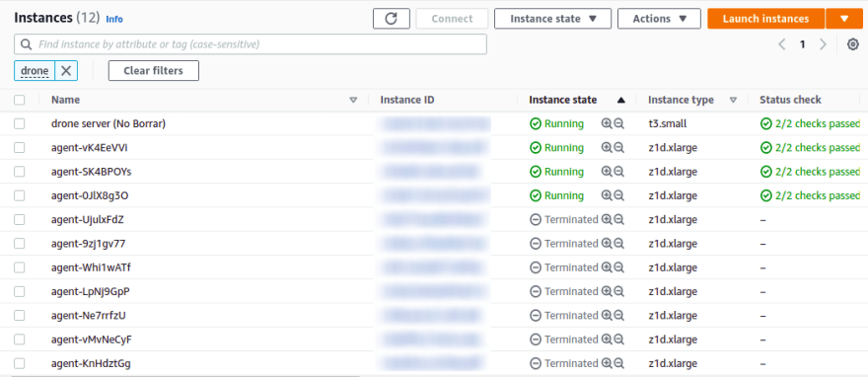
Task: Zoom-out filter icon for drone server row
Action: [x=618, y=124]
